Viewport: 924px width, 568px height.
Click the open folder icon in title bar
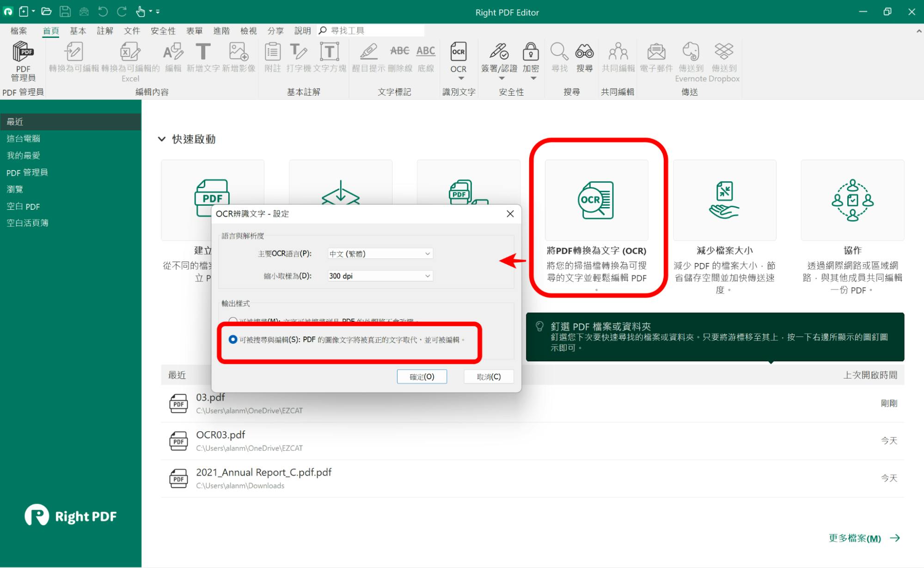tap(46, 12)
